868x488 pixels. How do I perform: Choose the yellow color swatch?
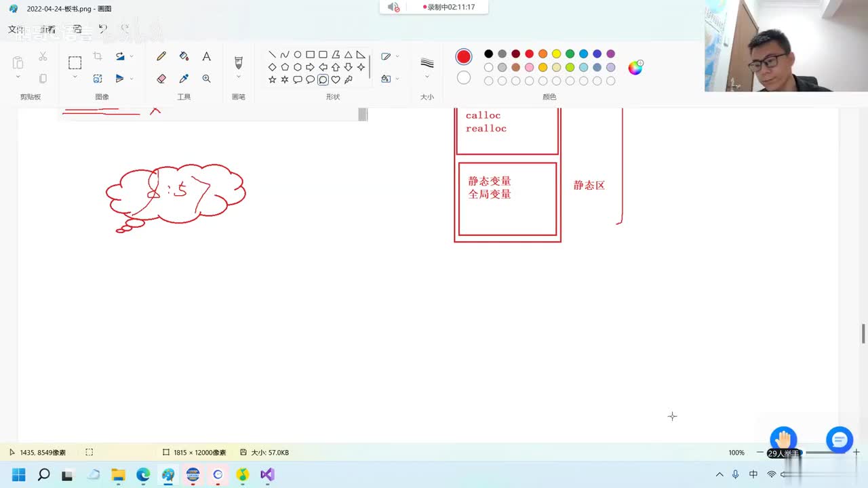[x=556, y=54]
